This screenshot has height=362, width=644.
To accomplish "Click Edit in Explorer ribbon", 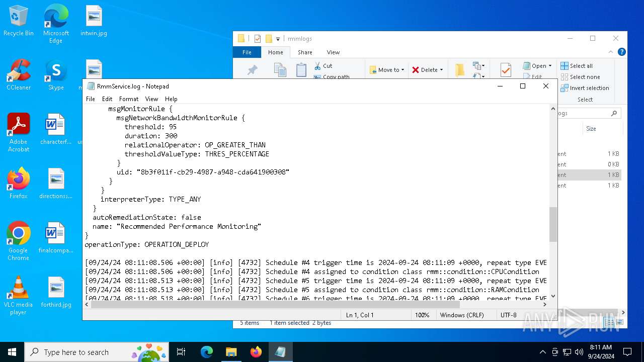I will [x=532, y=77].
